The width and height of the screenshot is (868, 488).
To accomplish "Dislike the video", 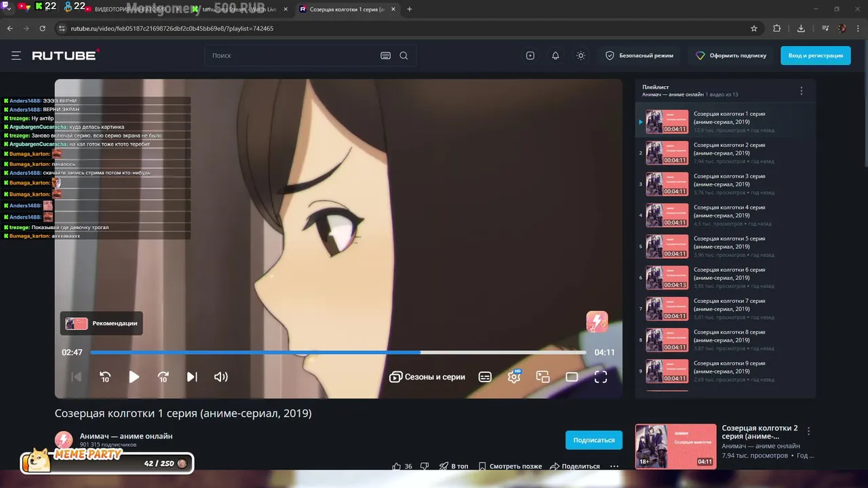I will (425, 466).
